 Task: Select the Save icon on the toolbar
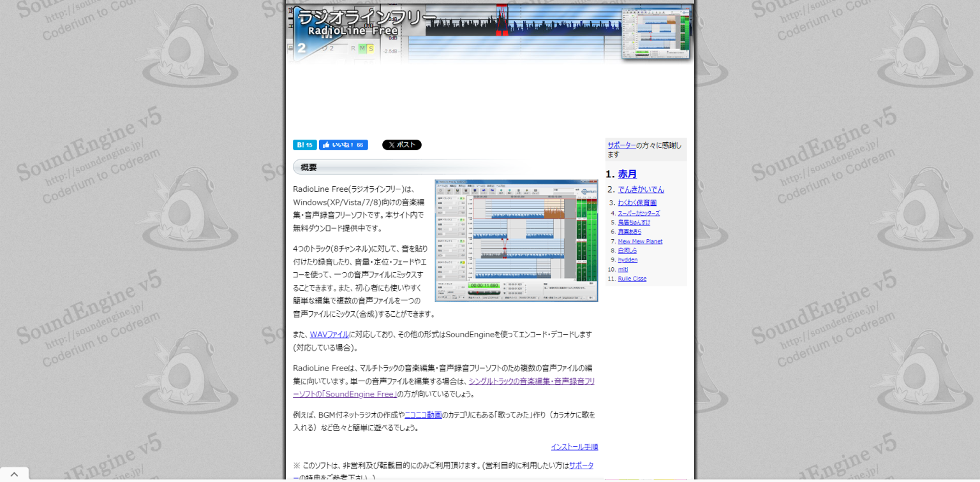(x=457, y=191)
